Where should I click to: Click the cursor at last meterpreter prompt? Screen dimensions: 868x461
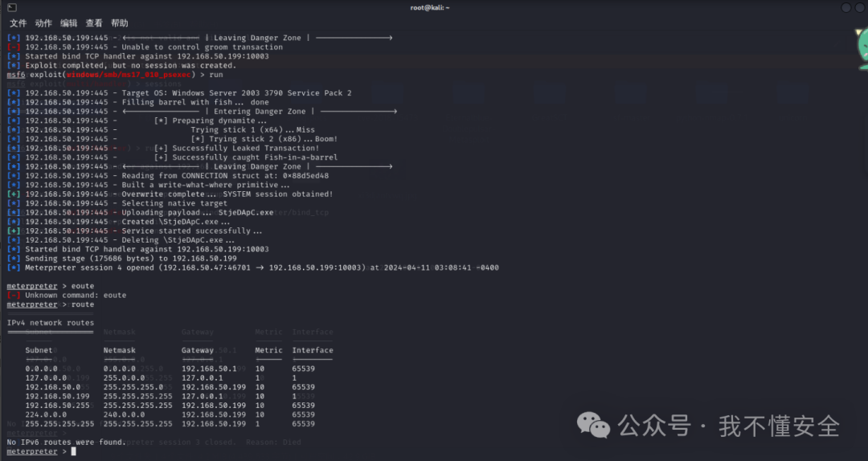[74, 451]
